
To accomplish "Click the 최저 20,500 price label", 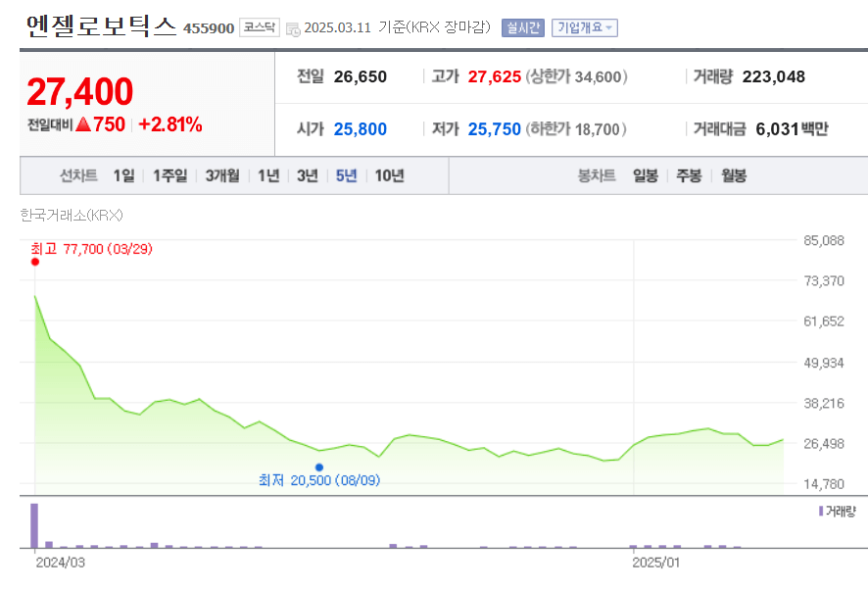I will coord(318,481).
